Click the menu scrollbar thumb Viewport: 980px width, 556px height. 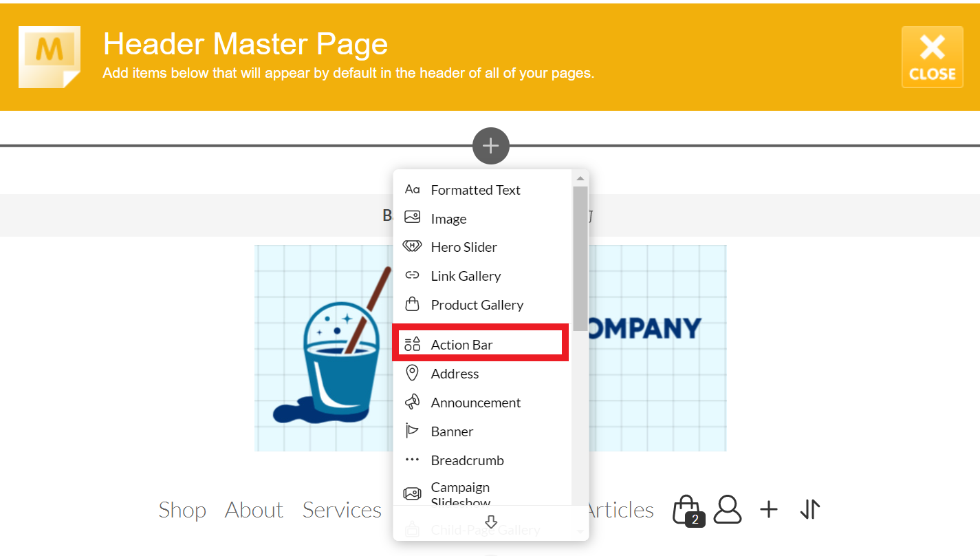coord(580,259)
